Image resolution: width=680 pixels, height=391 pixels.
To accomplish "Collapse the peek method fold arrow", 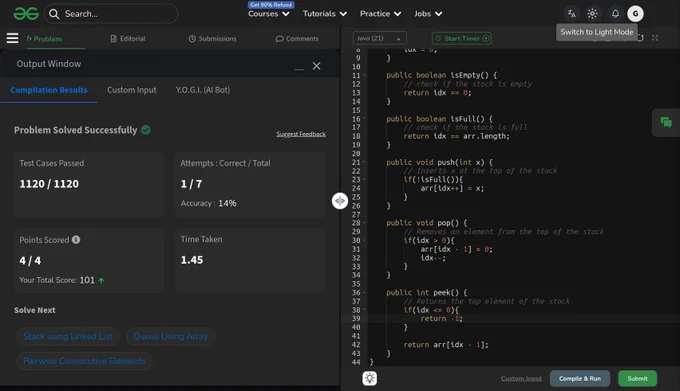I will 364,293.
